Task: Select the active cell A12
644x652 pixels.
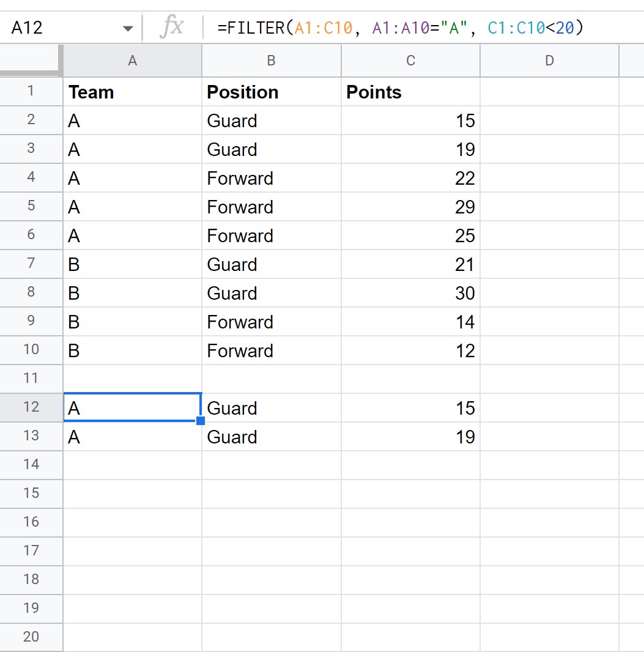Action: tap(132, 407)
